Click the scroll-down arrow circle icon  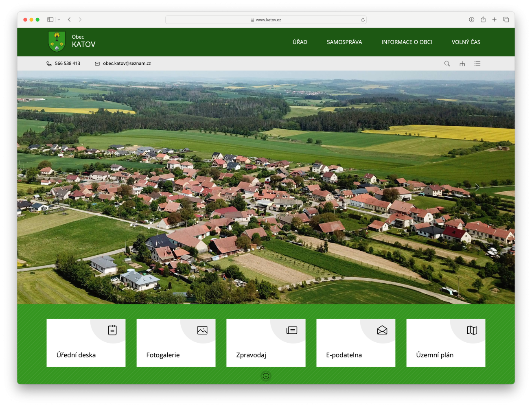(x=266, y=376)
